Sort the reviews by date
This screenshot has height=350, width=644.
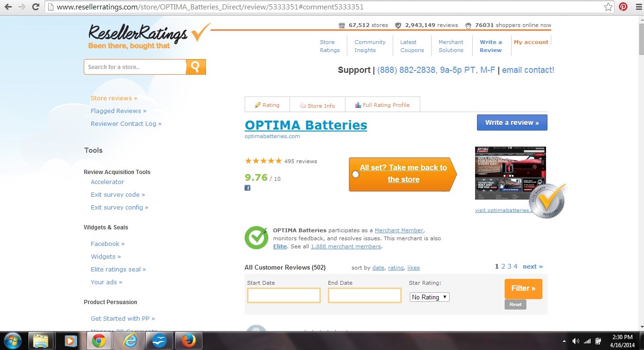click(x=379, y=268)
